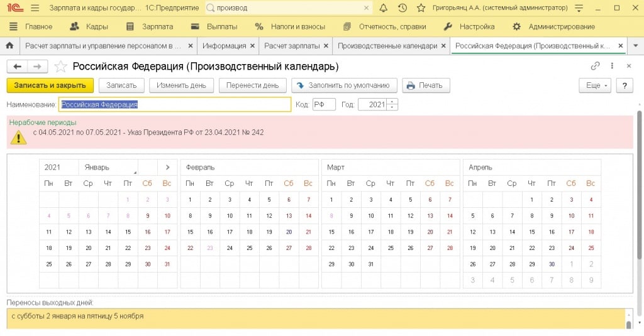This screenshot has height=336, width=644.
Task: Switch to the "Расчет зарплаты" tab
Action: click(292, 46)
